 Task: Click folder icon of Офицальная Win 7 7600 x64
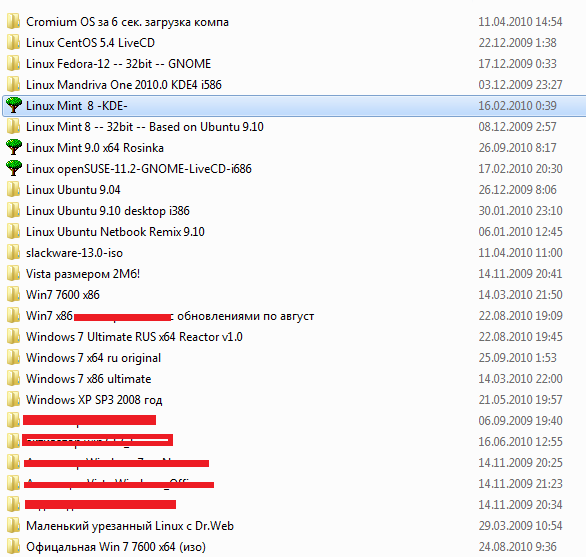pyautogui.click(x=13, y=546)
